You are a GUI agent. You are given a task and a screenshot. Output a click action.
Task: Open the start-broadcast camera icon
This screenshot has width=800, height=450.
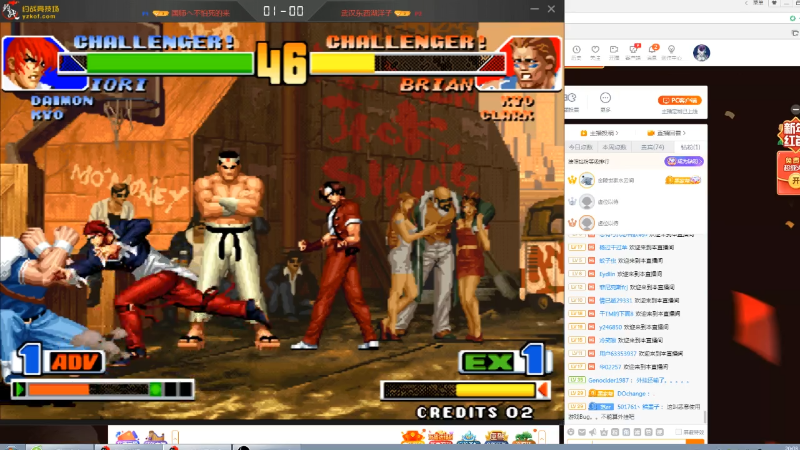pyautogui.click(x=614, y=50)
